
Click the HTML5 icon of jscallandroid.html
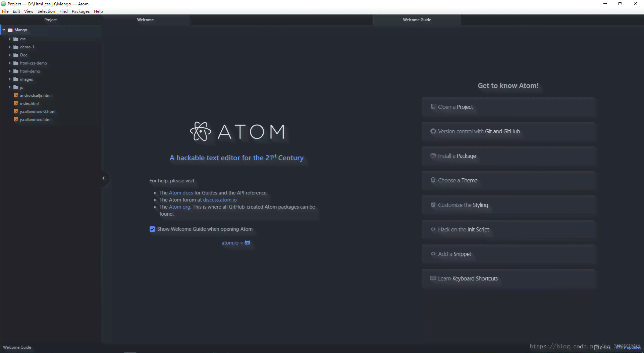[16, 120]
